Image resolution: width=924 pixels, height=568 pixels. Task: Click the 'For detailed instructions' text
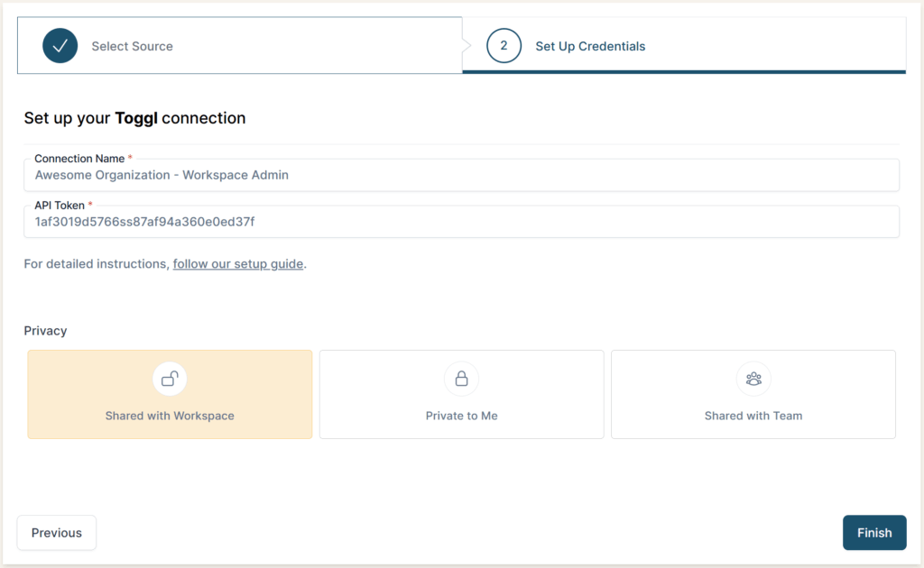point(97,263)
